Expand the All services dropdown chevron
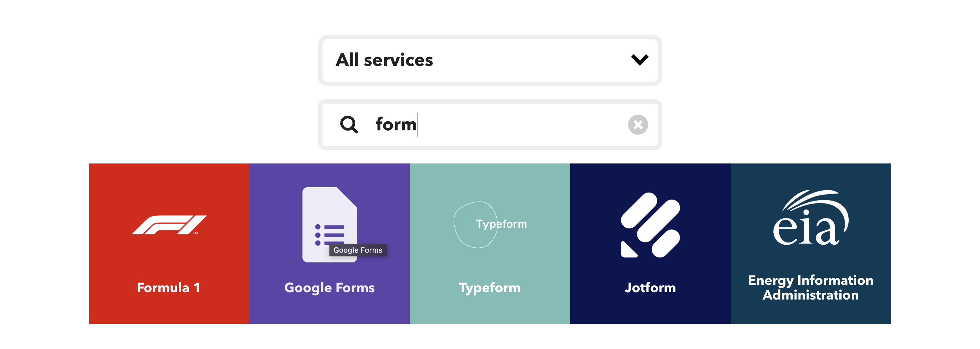The width and height of the screenshot is (980, 349). [x=639, y=60]
